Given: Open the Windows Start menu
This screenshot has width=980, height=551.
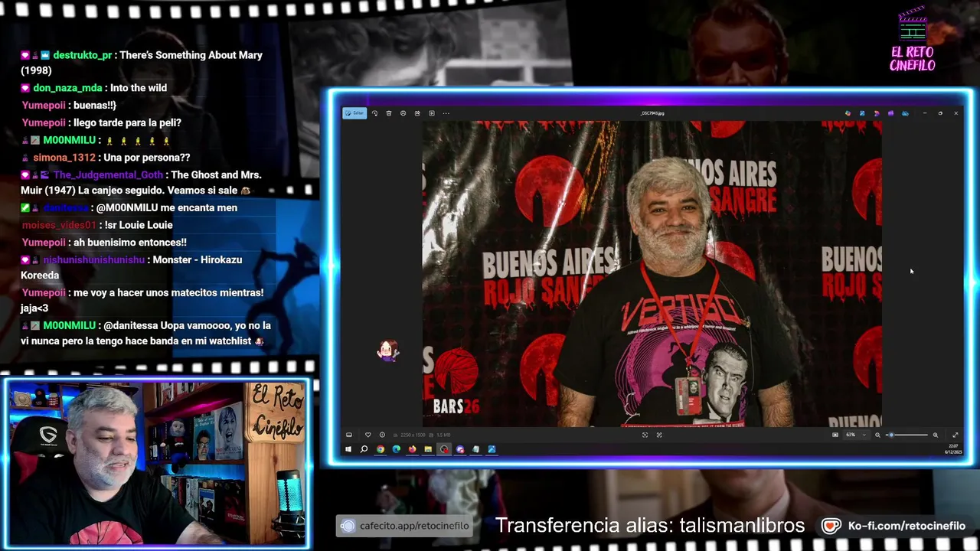Looking at the screenshot, I should [348, 449].
